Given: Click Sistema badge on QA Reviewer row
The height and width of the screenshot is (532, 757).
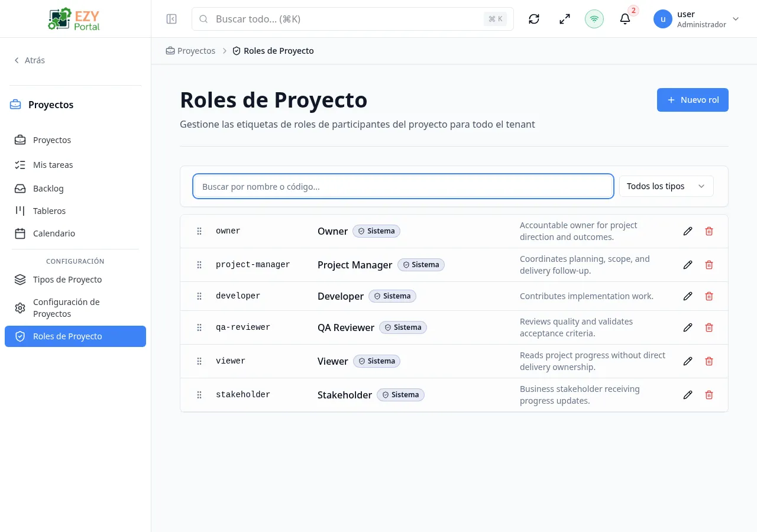Looking at the screenshot, I should tap(403, 327).
